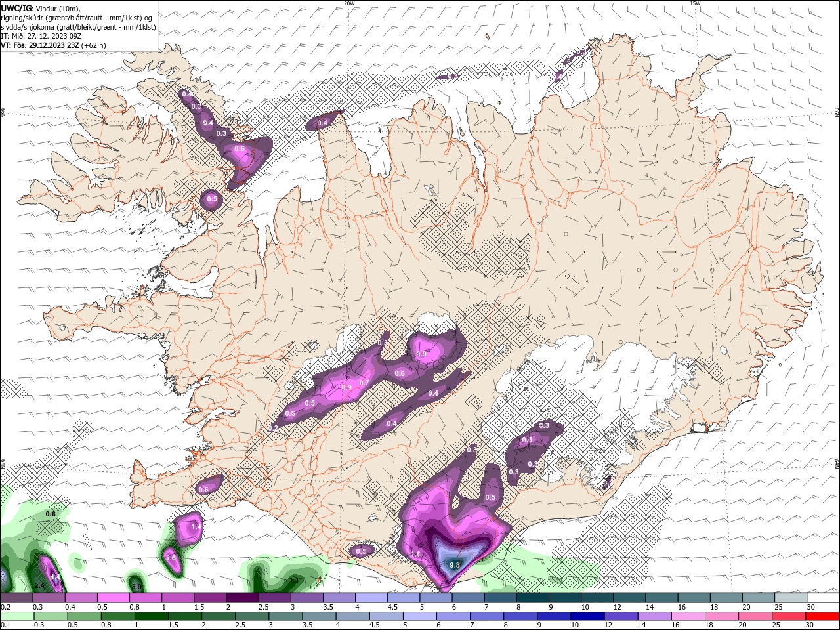Select the light pink 16 swatch in lower scale
The width and height of the screenshot is (840, 630).
(x=688, y=616)
